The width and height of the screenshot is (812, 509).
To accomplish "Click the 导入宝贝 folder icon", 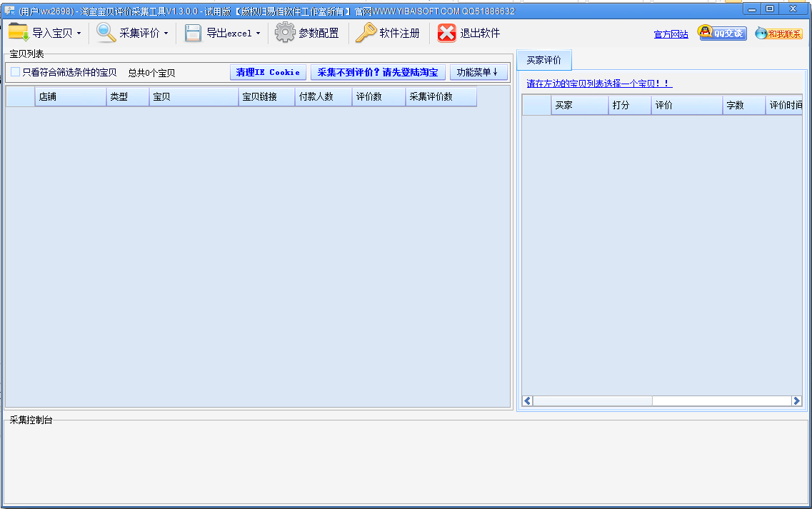I will point(19,33).
